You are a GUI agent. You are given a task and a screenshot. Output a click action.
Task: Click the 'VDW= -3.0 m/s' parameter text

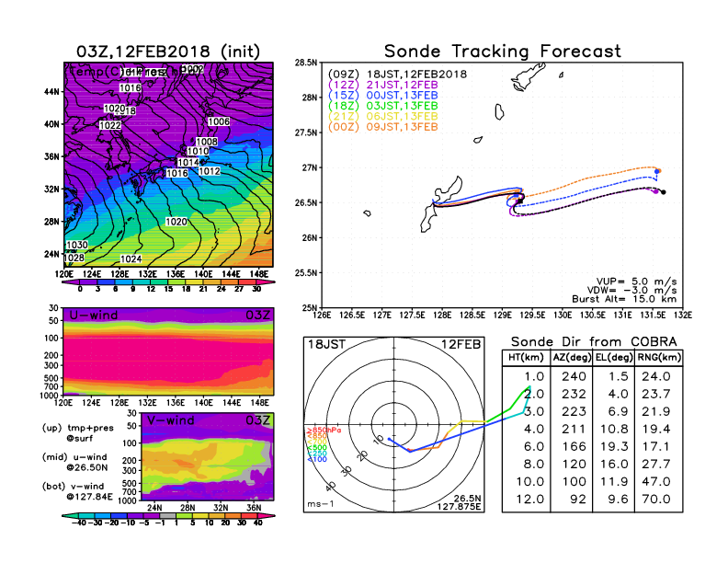(x=631, y=291)
